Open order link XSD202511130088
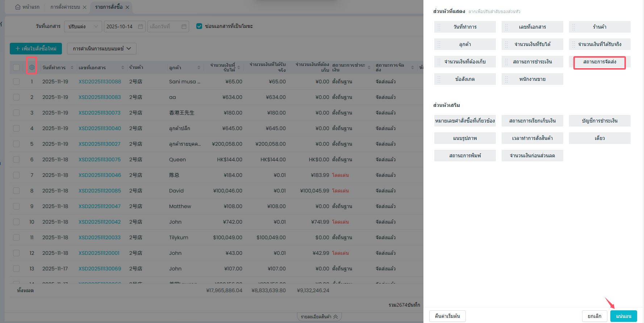Viewport: 644px width, 323px height. tap(100, 82)
